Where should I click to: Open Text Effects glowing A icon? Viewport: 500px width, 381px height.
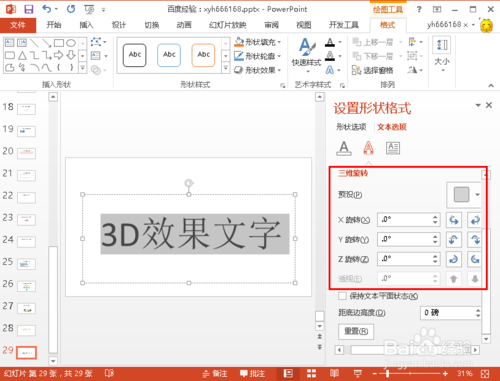330,70
